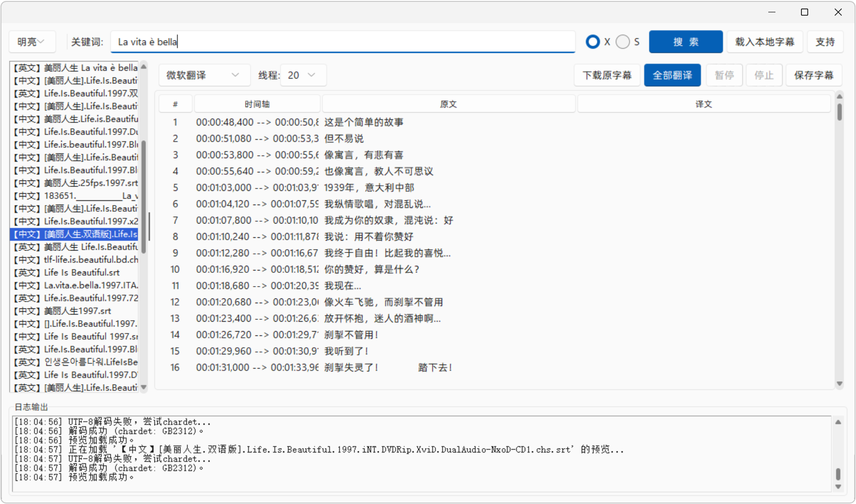Select the 【中文】美丽人生.Life.is.Beautifu entry
This screenshot has width=856, height=504.
(x=75, y=119)
